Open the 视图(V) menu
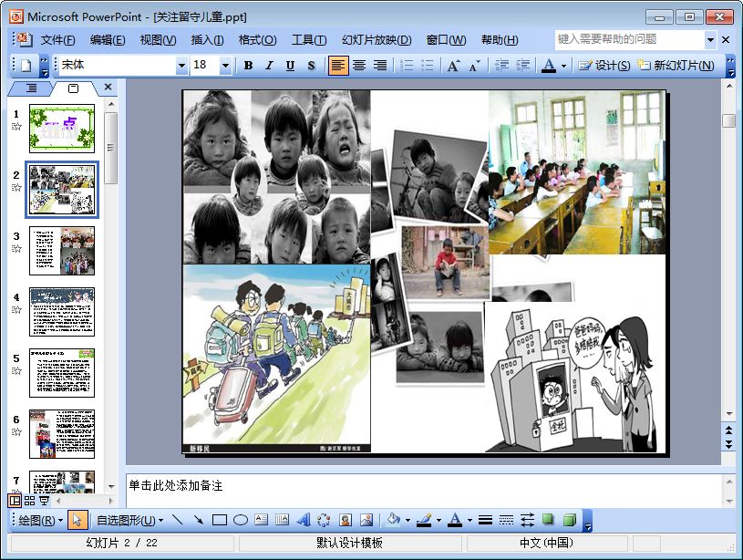Screen dimensions: 743x560 158,40
